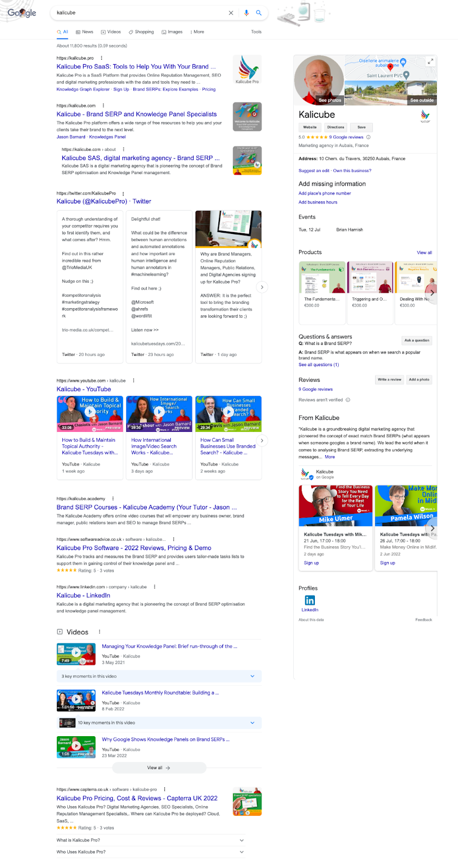The width and height of the screenshot is (458, 868).
Task: Play Managing Your Knowledge Panel video
Action: click(x=76, y=654)
